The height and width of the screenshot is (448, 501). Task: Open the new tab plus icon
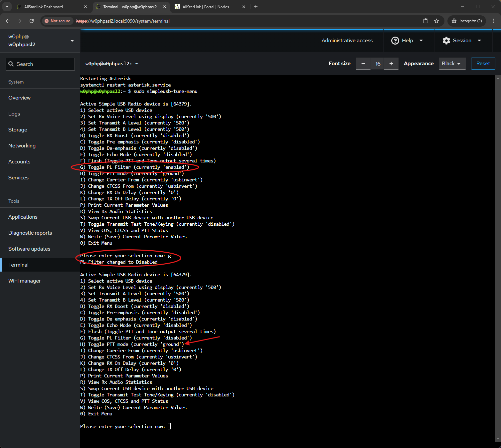(256, 7)
